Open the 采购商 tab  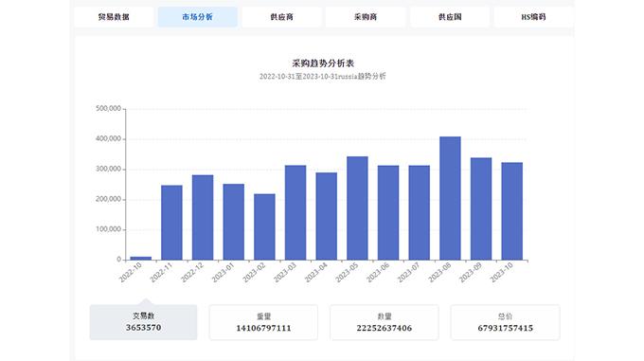pos(366,17)
